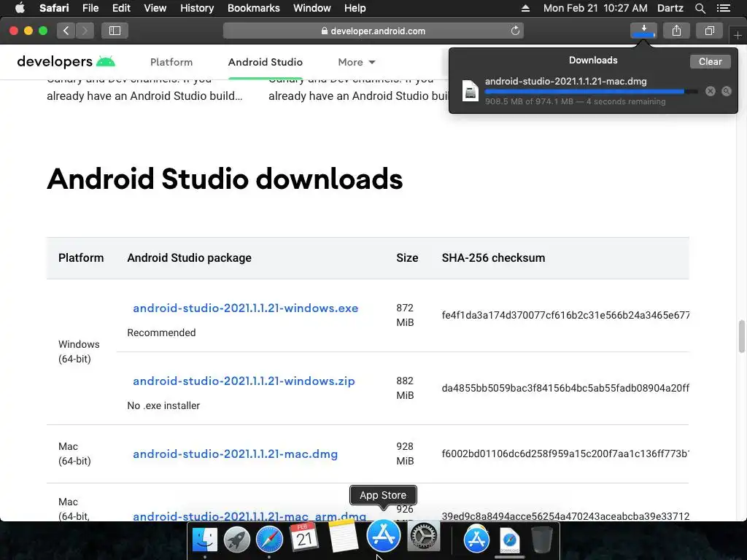Screen dimensions: 747x560
Task: Click the developer.android.com address field
Action: (373, 31)
